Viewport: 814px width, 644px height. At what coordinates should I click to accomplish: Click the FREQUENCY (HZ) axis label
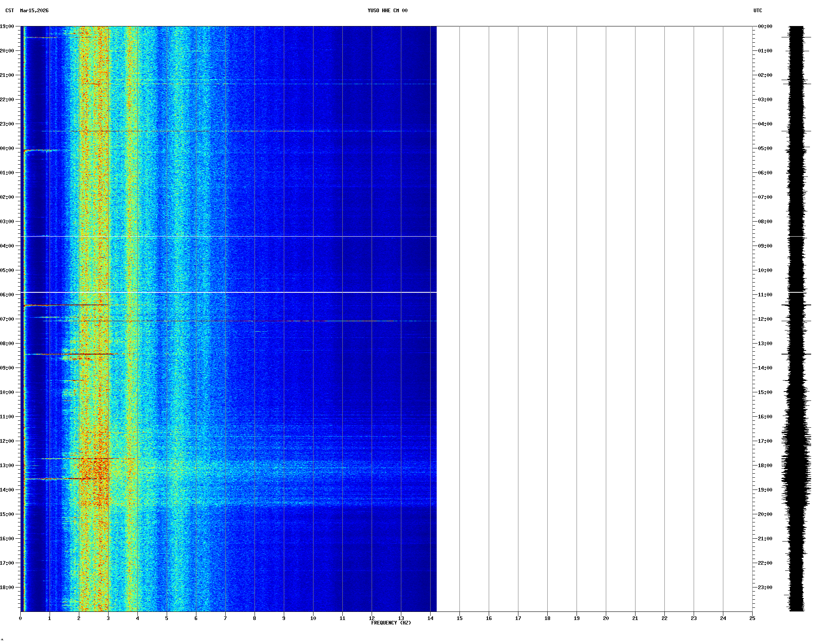391,623
